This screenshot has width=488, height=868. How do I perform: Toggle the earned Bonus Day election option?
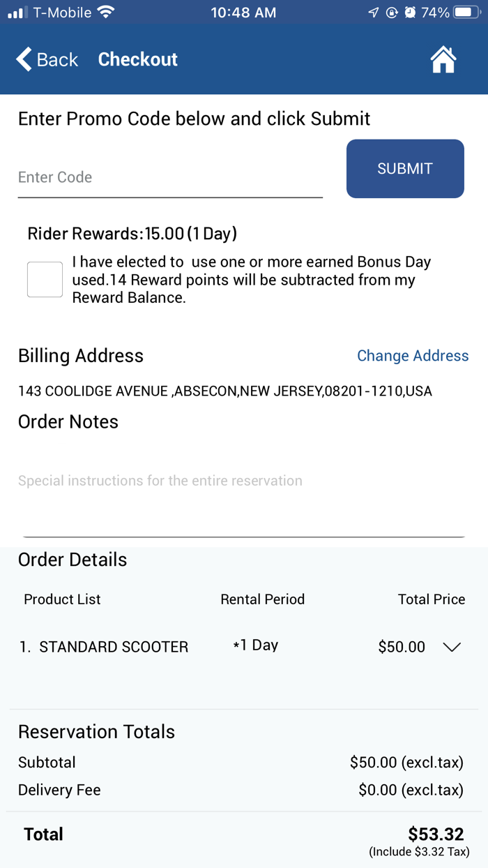coord(45,279)
